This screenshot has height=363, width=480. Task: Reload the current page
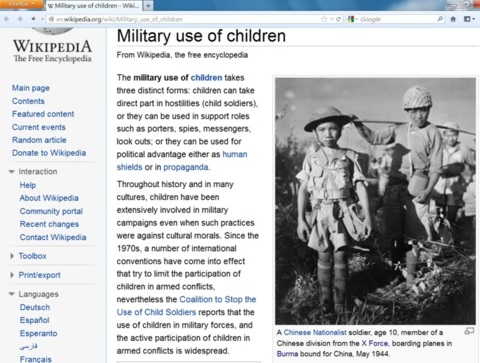tap(338, 19)
